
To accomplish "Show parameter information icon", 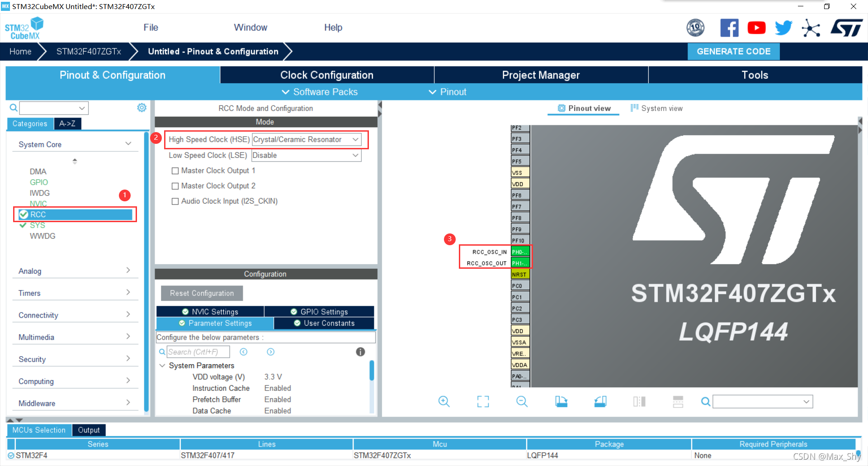I will pyautogui.click(x=360, y=352).
